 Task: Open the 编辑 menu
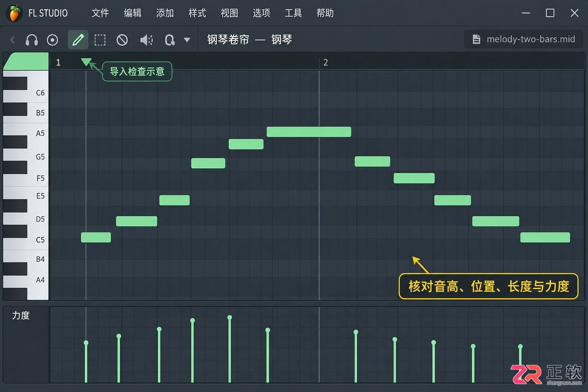coord(133,13)
